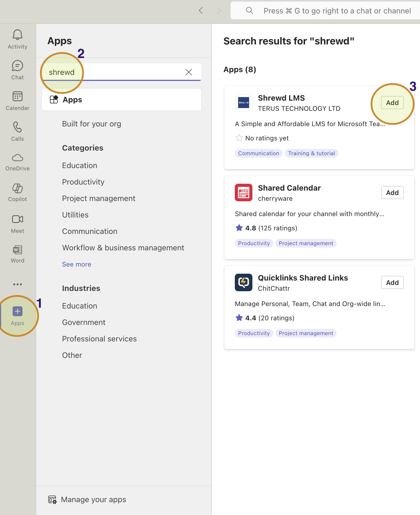The height and width of the screenshot is (515, 420).
Task: Select the Project management category
Action: [98, 199]
